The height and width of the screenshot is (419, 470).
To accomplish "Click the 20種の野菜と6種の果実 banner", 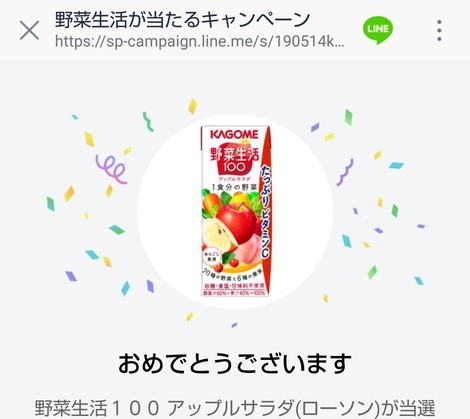I will pyautogui.click(x=233, y=276).
